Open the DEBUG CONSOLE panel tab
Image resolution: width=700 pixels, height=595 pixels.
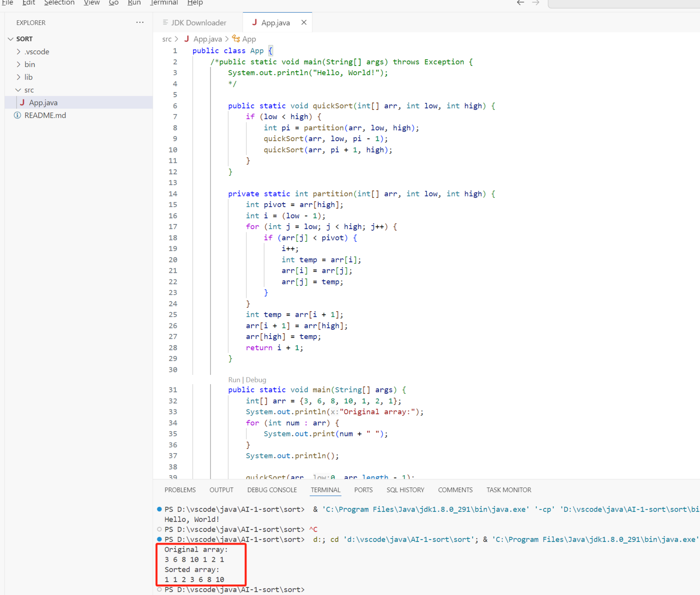272,490
